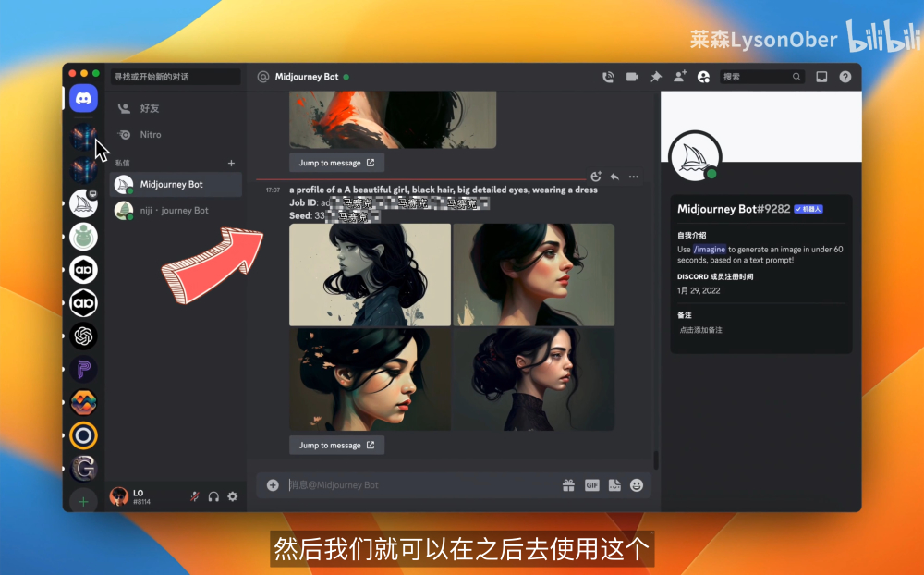
Task: Open the red abstract image at top of chat
Action: click(x=393, y=120)
